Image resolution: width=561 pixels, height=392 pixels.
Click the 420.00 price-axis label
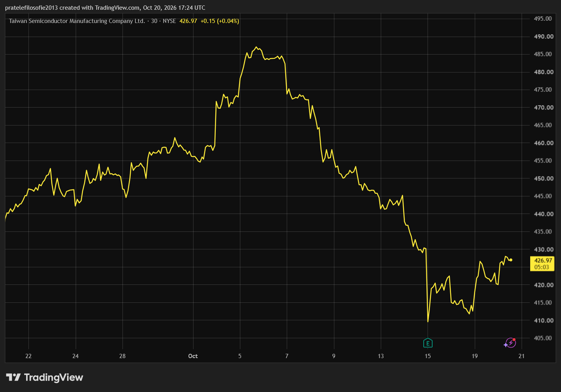[x=543, y=285]
